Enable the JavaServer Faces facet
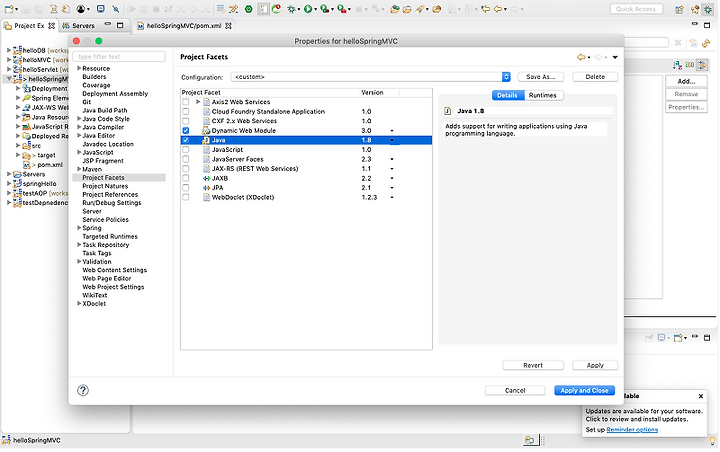Viewport: 720px width, 452px height. click(x=186, y=159)
